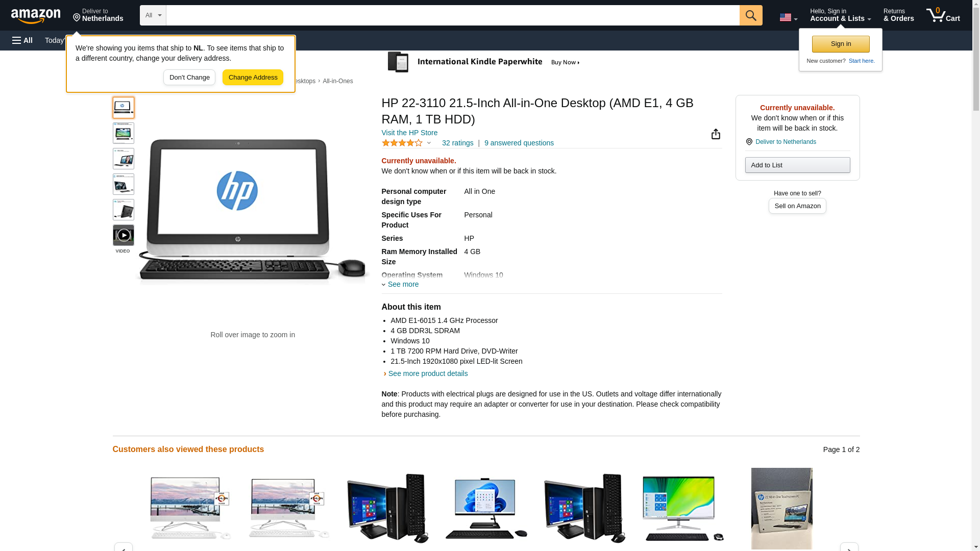Screen dimensions: 980x551
Task: Click Don't Change button
Action: (189, 78)
